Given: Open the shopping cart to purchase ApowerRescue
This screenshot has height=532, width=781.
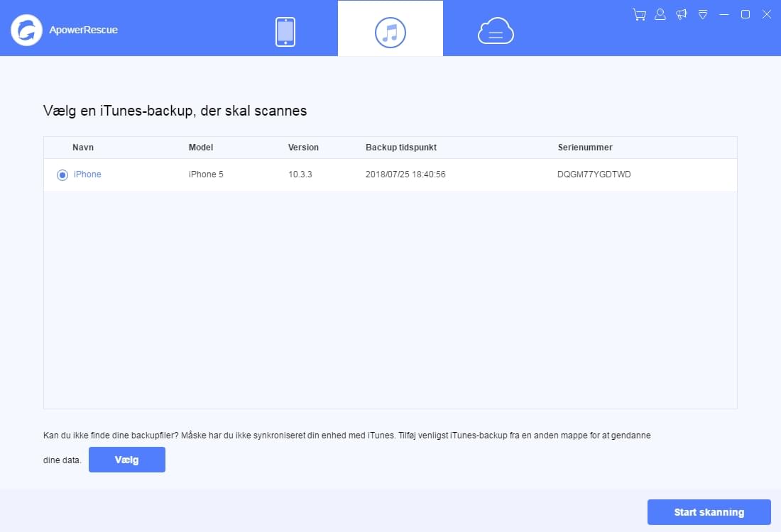Looking at the screenshot, I should pyautogui.click(x=638, y=13).
